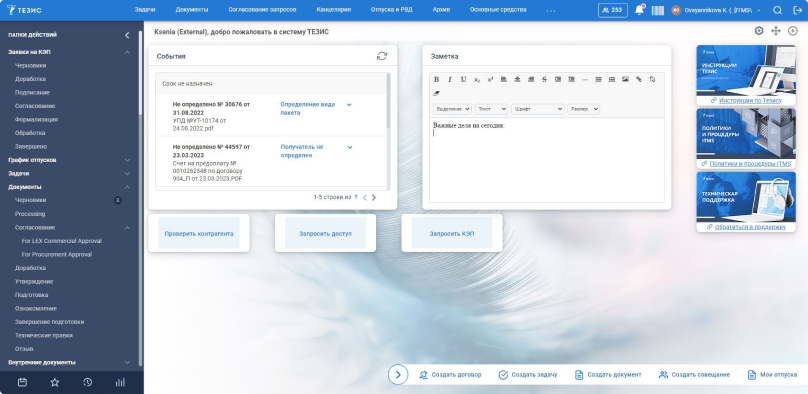
Task: Open history clock icon in sidebar footer
Action: (x=88, y=383)
